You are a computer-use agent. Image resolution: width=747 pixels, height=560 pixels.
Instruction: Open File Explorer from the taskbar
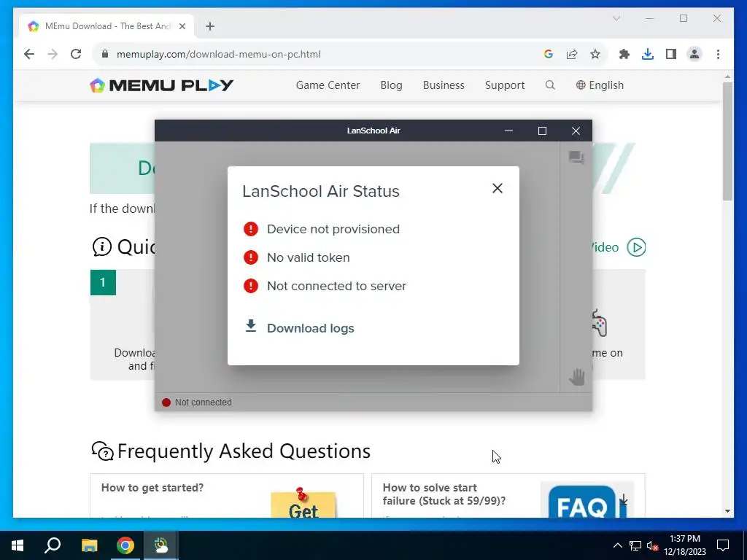coord(89,545)
